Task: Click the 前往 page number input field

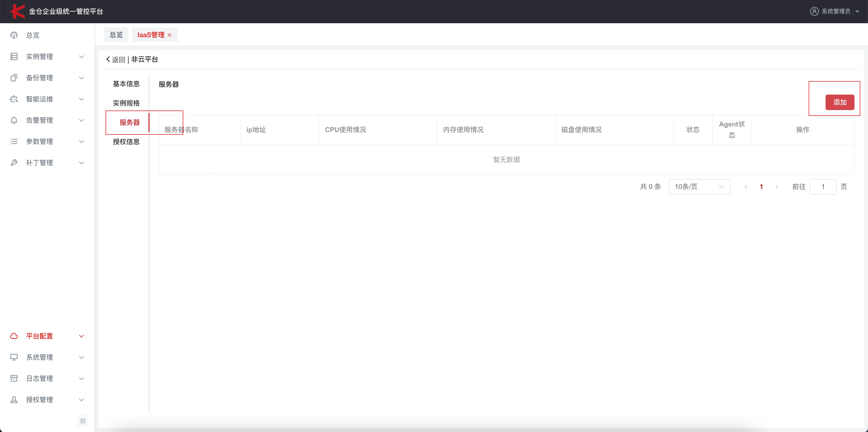Action: pyautogui.click(x=823, y=187)
